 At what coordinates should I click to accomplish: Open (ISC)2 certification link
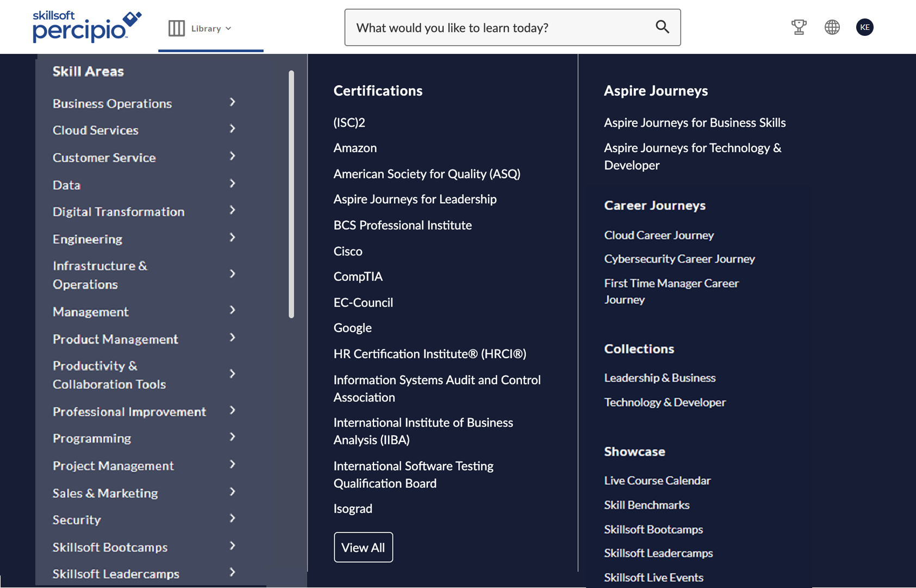click(x=350, y=123)
